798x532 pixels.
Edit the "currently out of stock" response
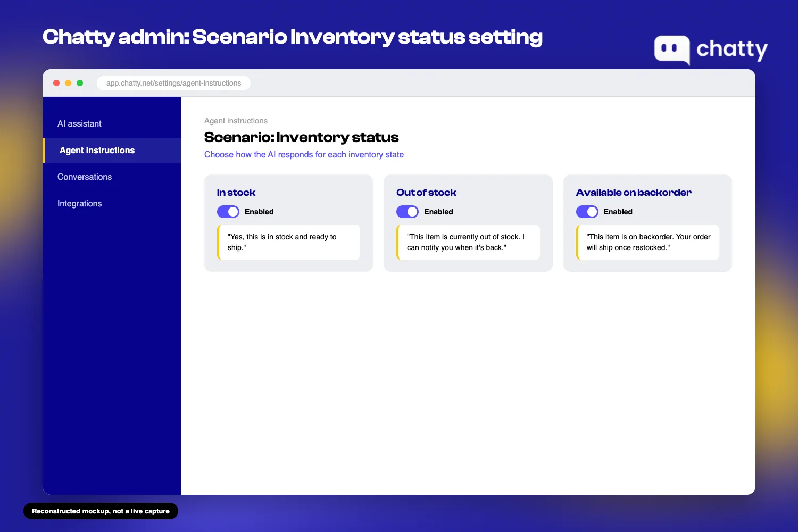coord(468,242)
